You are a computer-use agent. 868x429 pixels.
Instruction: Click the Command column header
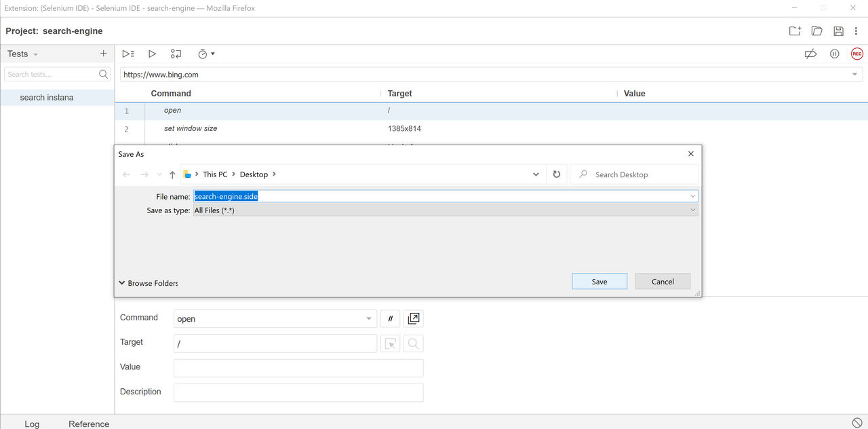coord(171,94)
